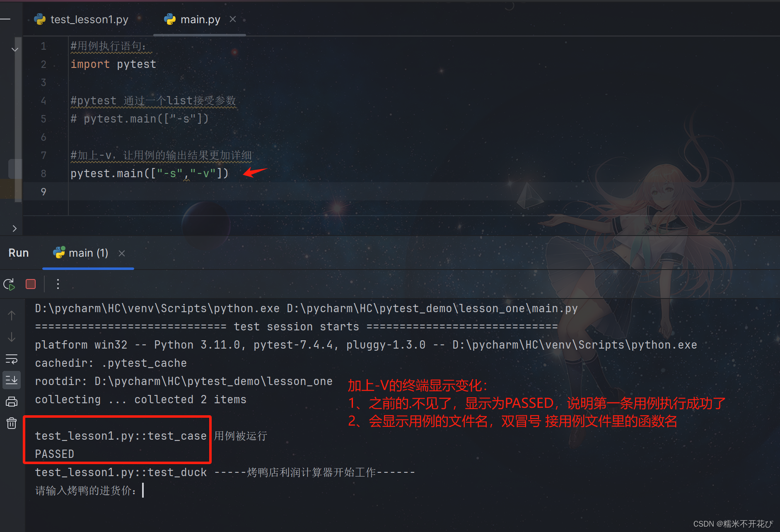Viewport: 780px width, 532px height.
Task: Toggle soft-wrap in the console
Action: point(12,359)
